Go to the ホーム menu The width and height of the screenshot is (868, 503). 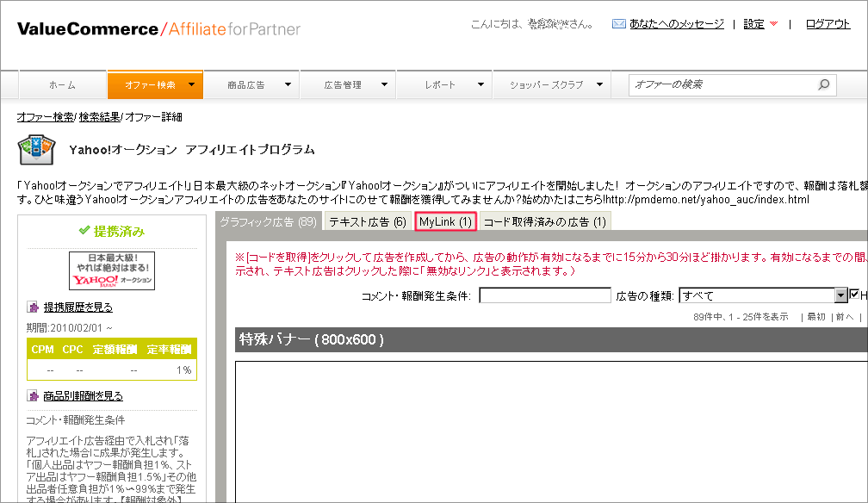point(63,84)
